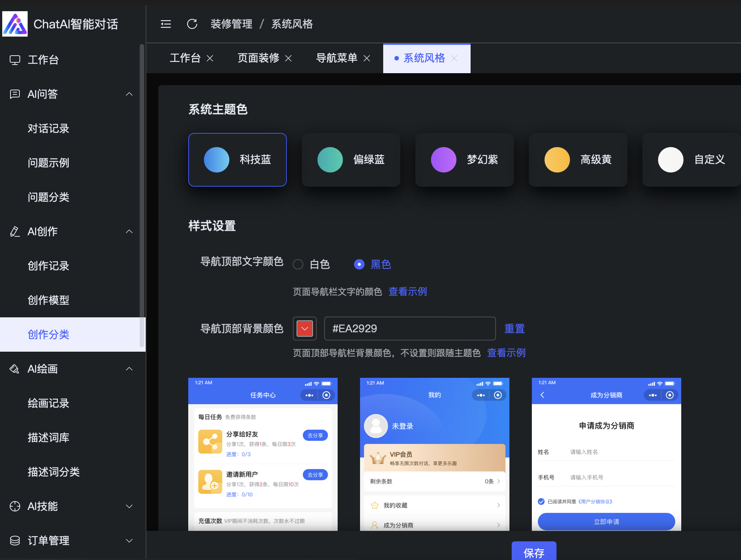Expand the 订单管理 menu group
The image size is (741, 560).
point(129,541)
